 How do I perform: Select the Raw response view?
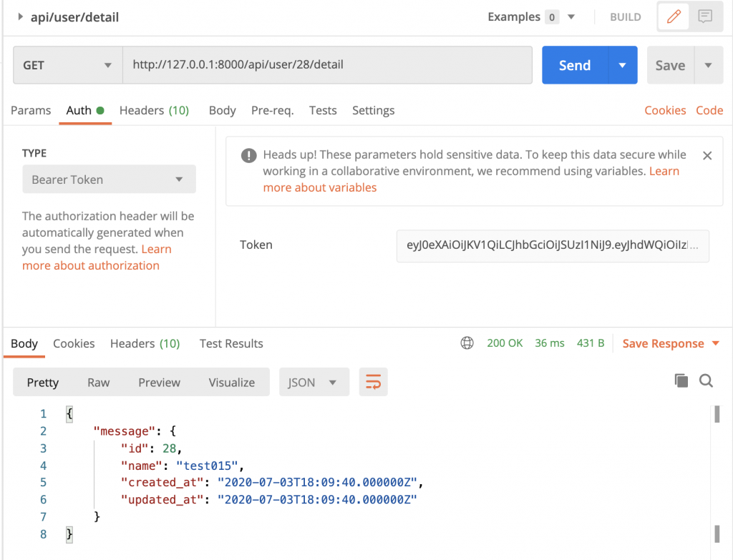click(x=99, y=383)
